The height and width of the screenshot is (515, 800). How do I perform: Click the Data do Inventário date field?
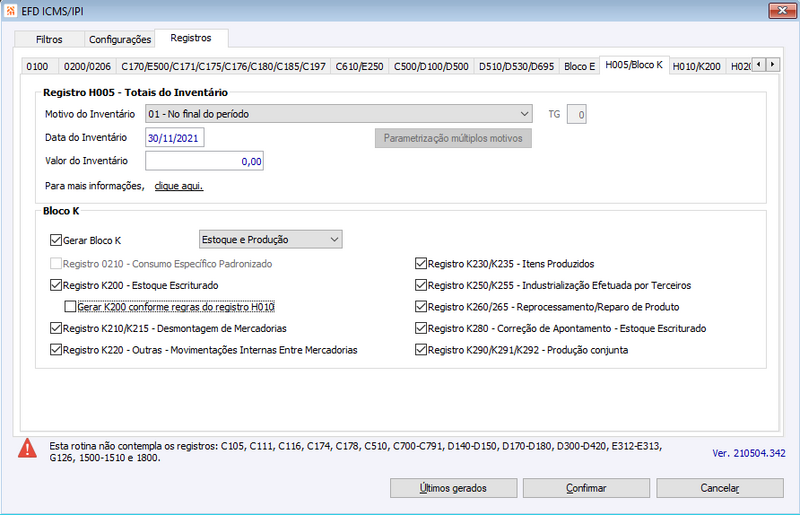(174, 138)
